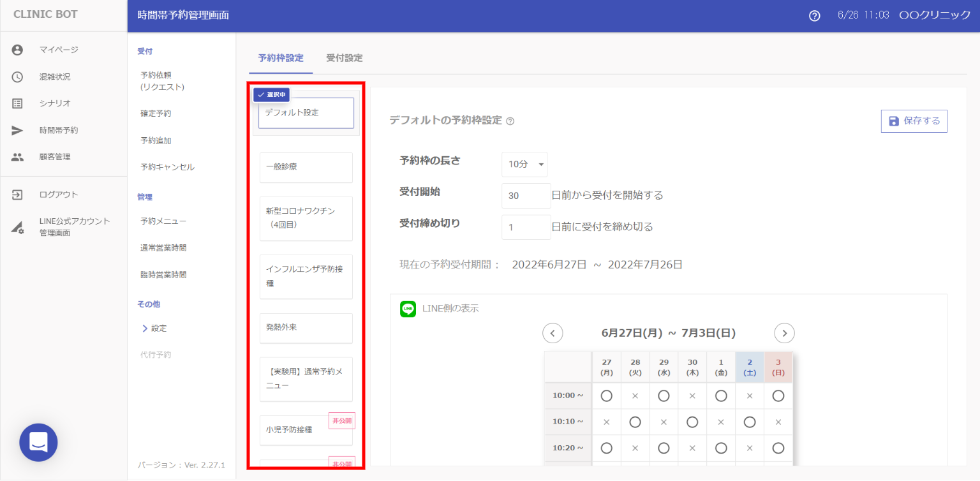Click the help question mark in header
The image size is (980, 481).
[x=814, y=16]
